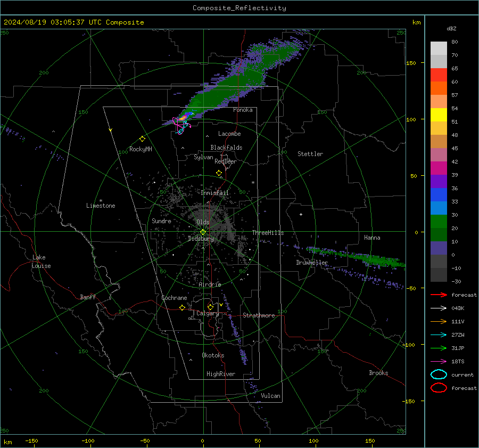The height and width of the screenshot is (448, 479).
Task: Click the RedDeer city label
Action: 226,161
